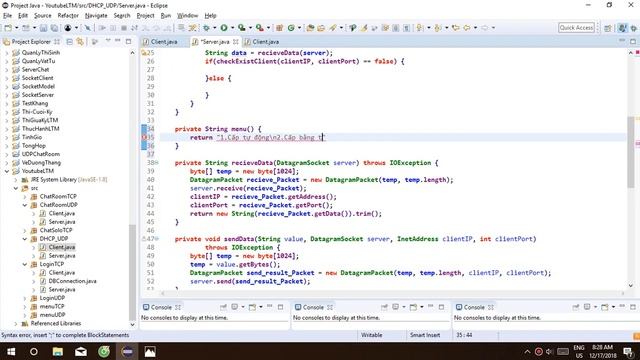Open the Window menu
The image size is (640, 360).
[187, 16]
